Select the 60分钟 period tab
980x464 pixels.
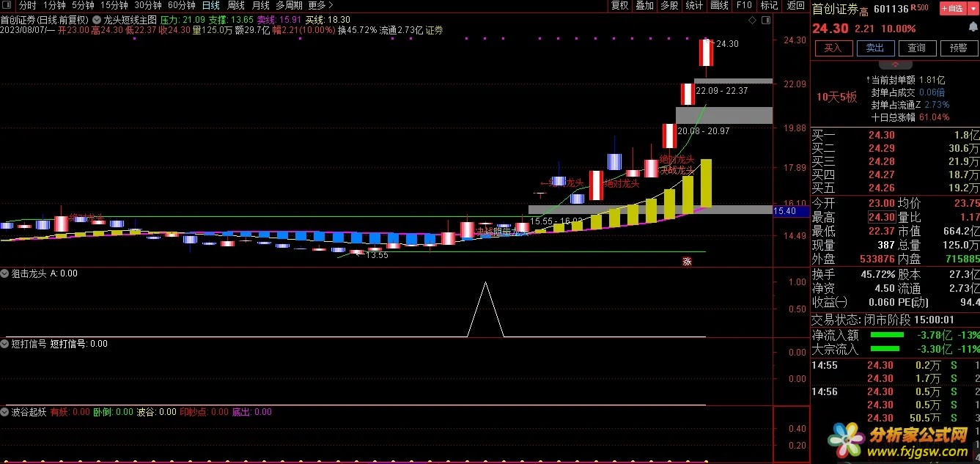(x=181, y=5)
